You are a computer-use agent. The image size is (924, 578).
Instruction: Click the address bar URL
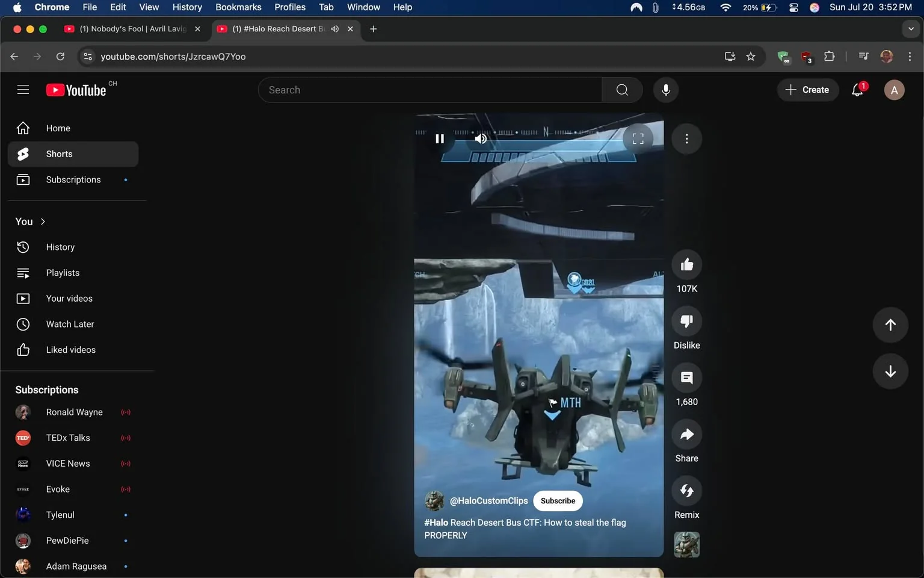point(173,57)
